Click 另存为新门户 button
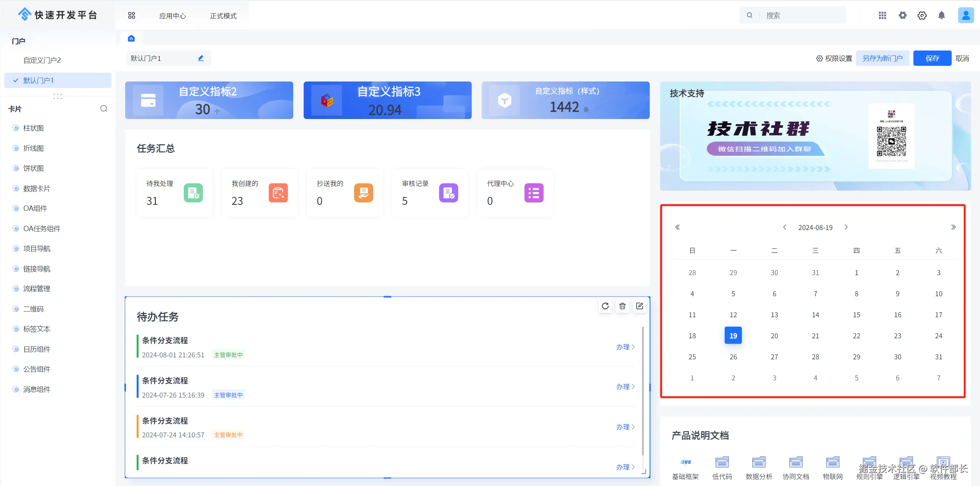 882,58
